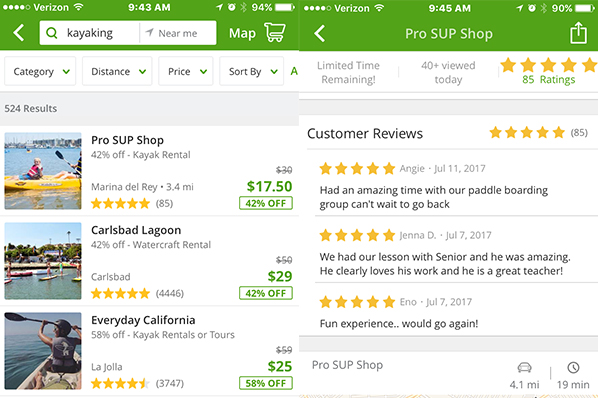Expand the Category filter dropdown
The image size is (598, 398).
click(40, 71)
